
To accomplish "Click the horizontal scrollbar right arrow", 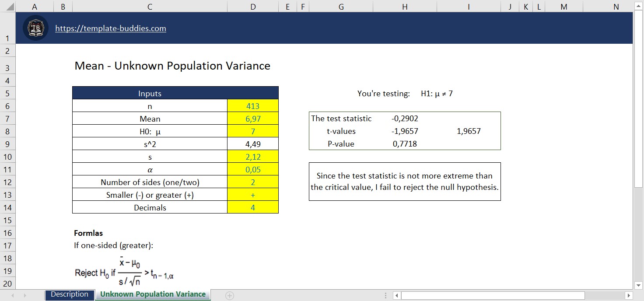I will click(x=628, y=295).
